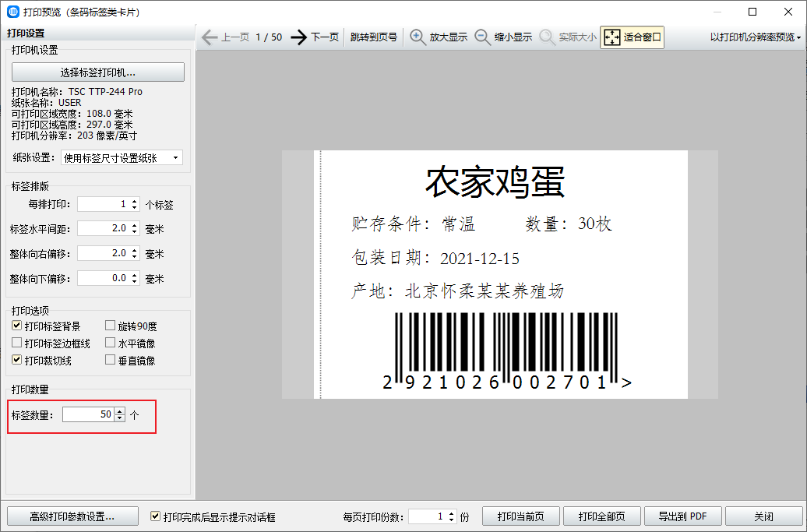Click 放大显示 toolbar label
This screenshot has height=532, width=807.
point(448,37)
